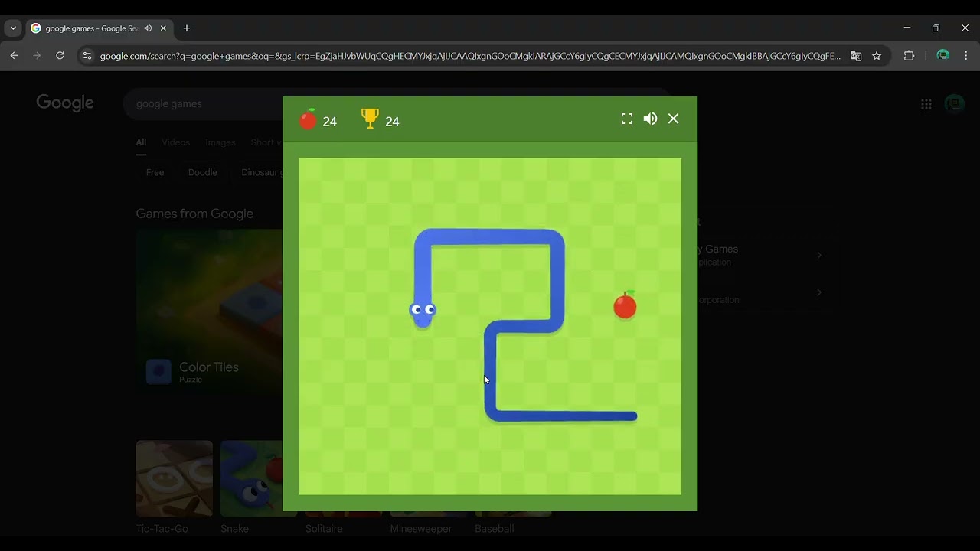Go forward to the next page
The height and width of the screenshot is (551, 980).
coord(37,56)
